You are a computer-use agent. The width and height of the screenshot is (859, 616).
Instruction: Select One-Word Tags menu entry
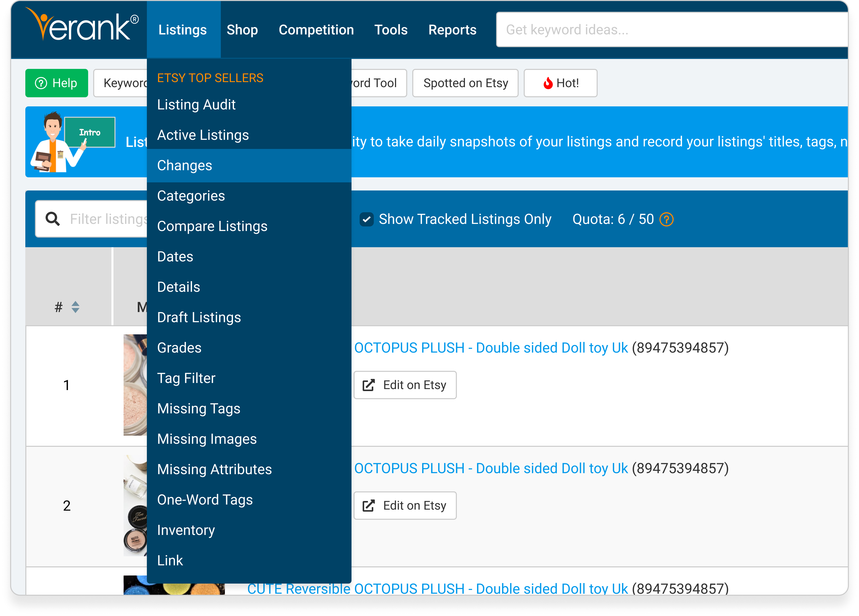[x=249, y=500]
